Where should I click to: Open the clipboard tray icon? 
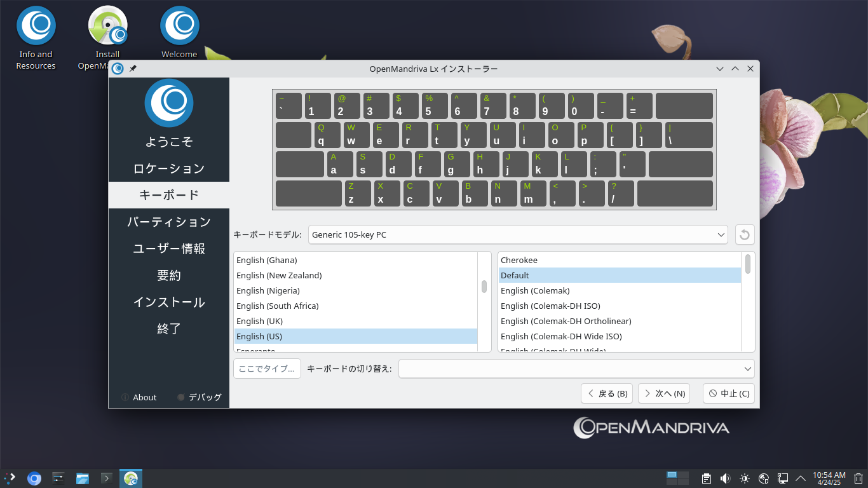click(x=706, y=478)
